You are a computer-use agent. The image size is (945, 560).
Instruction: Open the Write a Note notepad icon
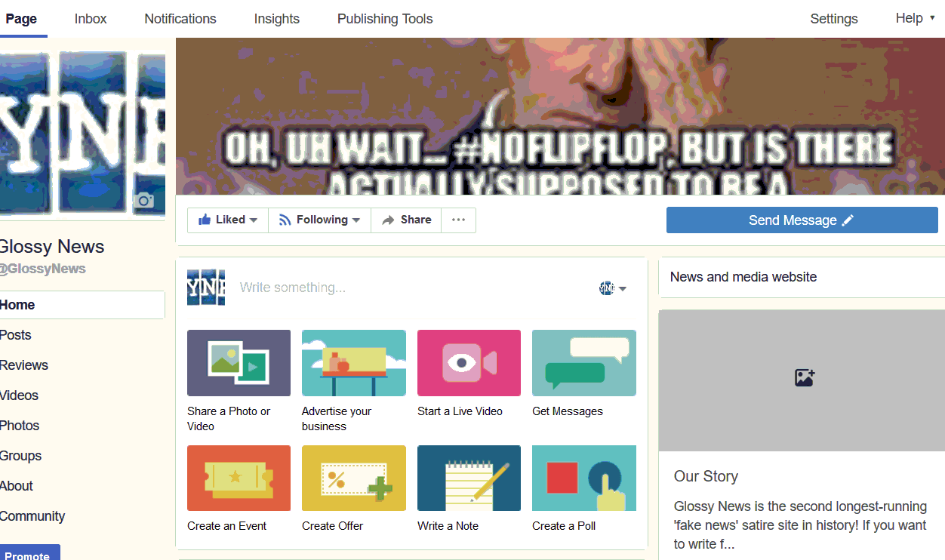coord(469,478)
